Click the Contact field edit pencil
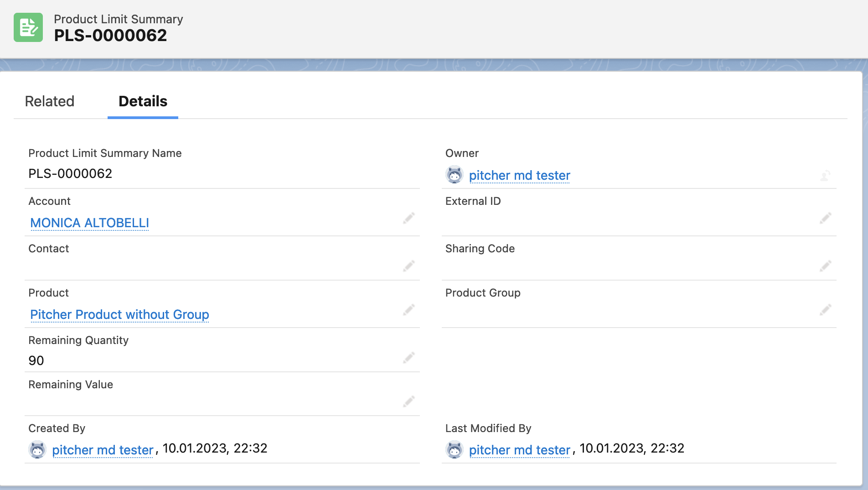 [409, 266]
